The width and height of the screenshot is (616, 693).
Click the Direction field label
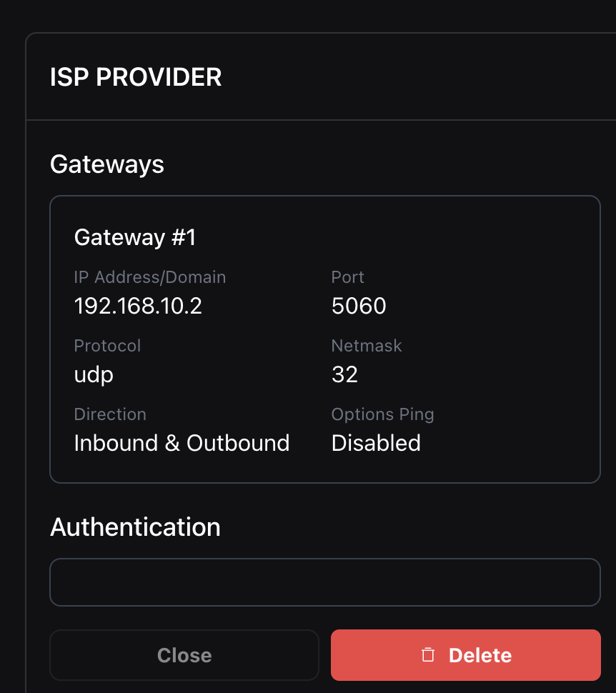pyautogui.click(x=110, y=414)
